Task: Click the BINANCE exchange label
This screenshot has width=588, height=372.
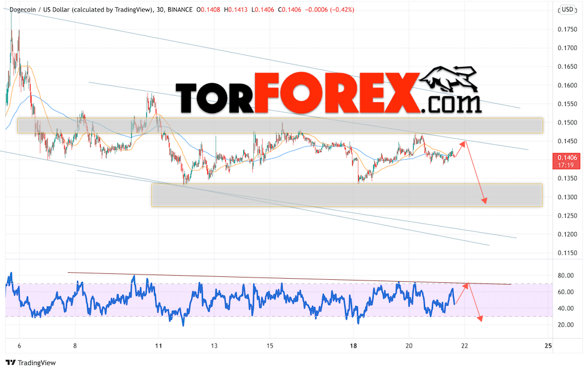Action: [x=180, y=10]
